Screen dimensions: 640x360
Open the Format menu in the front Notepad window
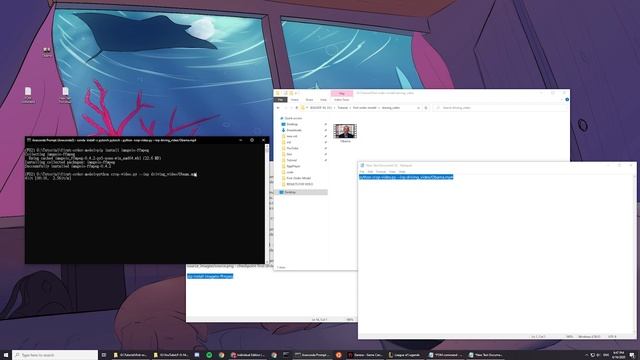pos(381,171)
